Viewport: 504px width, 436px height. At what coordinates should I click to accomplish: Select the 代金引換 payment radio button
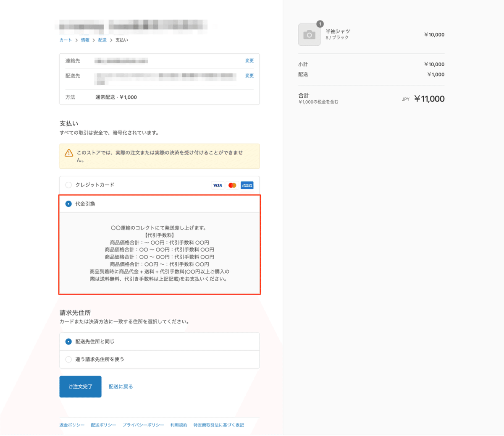tap(68, 204)
